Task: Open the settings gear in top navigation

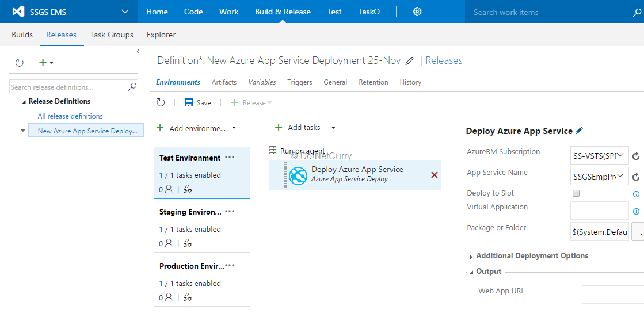Action: click(x=417, y=12)
